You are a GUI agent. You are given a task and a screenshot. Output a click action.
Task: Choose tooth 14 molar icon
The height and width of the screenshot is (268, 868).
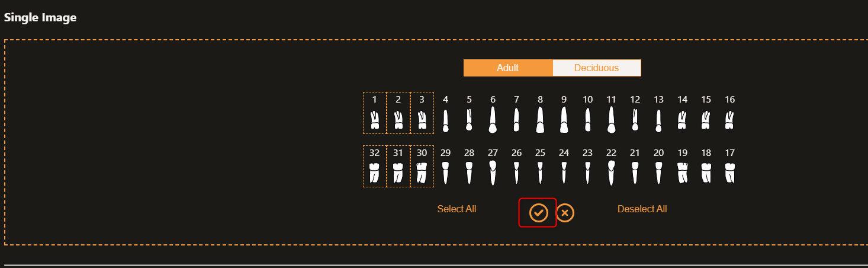pyautogui.click(x=682, y=120)
